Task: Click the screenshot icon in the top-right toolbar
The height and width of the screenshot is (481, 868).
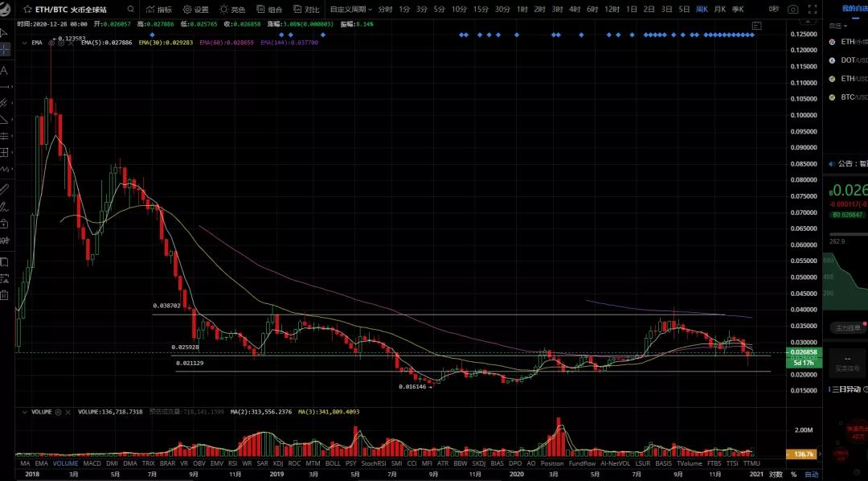Action: 792,9
